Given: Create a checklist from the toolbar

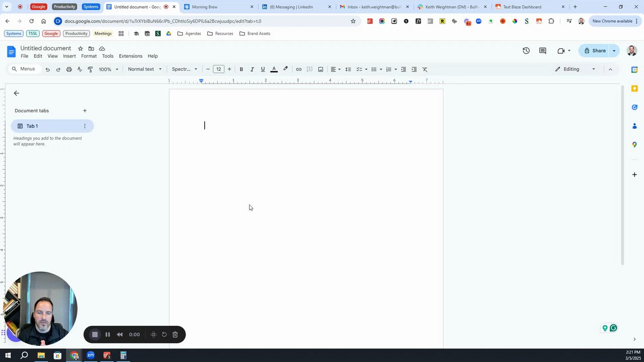Looking at the screenshot, I should (359, 69).
